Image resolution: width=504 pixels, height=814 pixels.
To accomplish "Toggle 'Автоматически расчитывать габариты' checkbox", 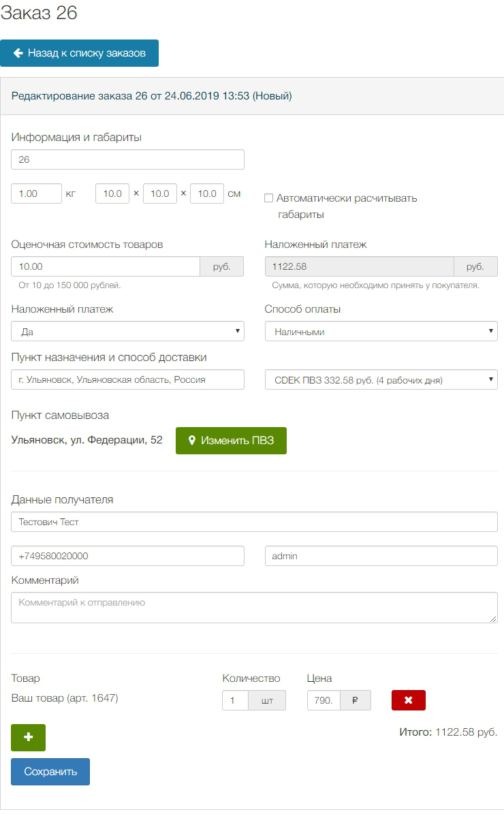I will coord(269,198).
